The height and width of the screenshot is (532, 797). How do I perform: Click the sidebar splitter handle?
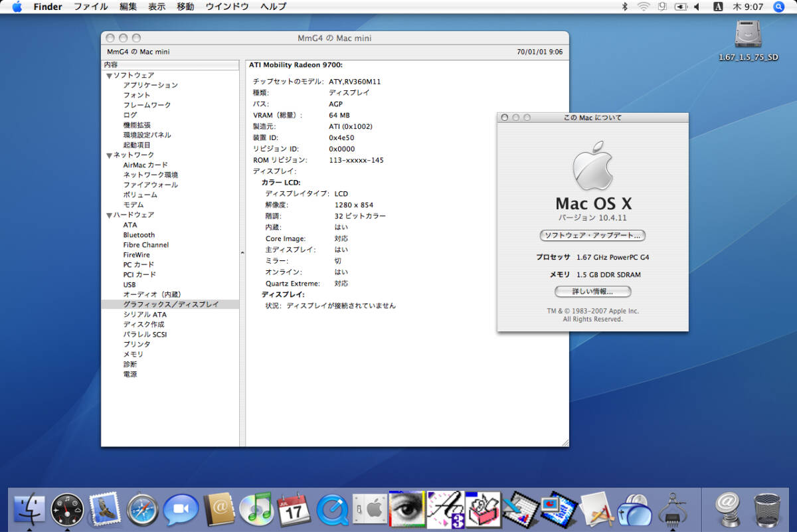click(242, 252)
